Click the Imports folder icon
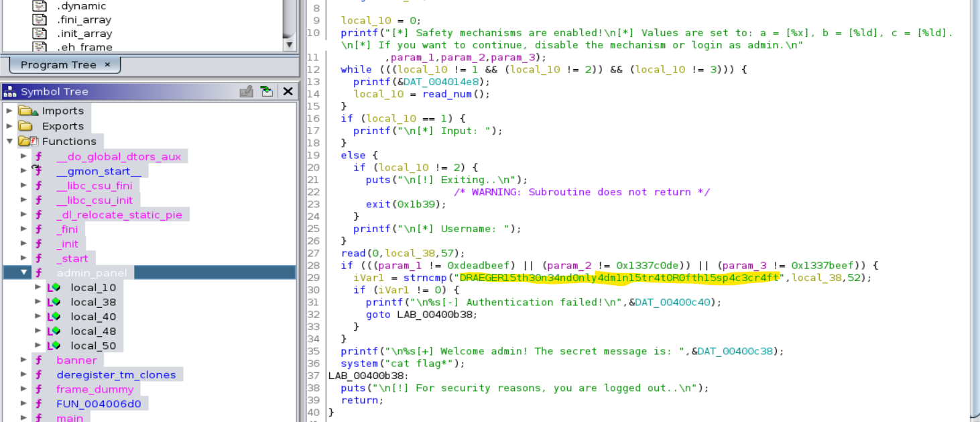980x422 pixels. [x=28, y=111]
